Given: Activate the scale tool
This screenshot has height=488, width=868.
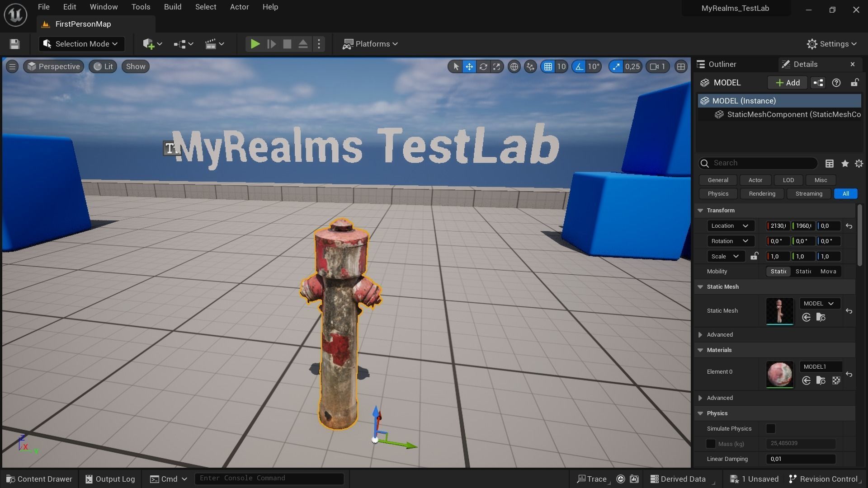Looking at the screenshot, I should point(496,66).
